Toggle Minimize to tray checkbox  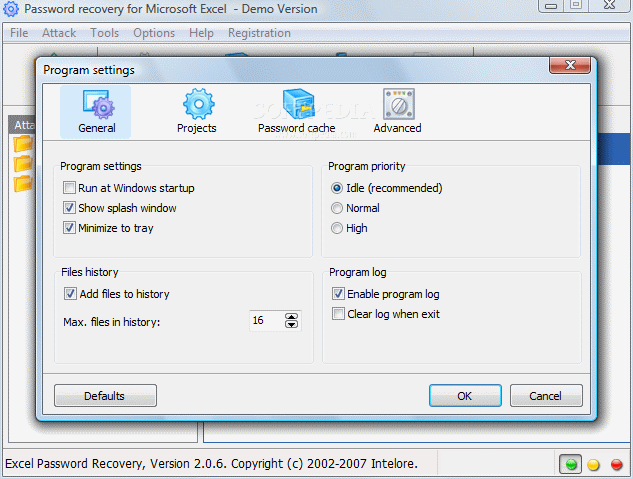point(69,228)
